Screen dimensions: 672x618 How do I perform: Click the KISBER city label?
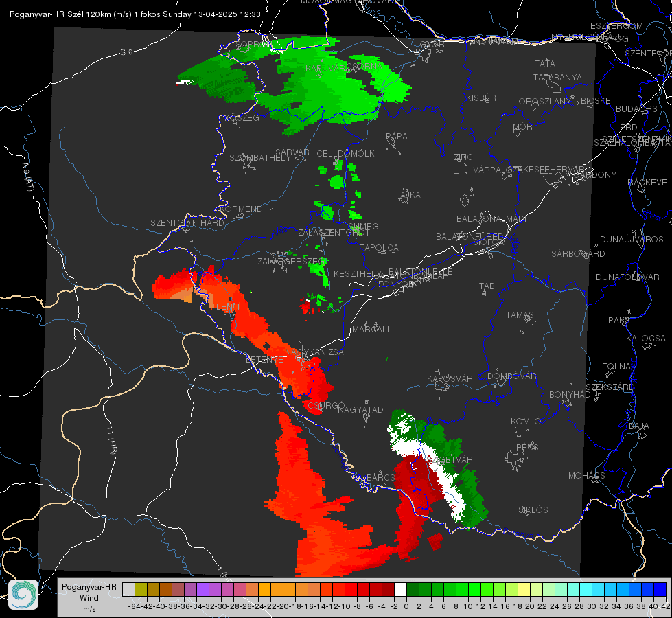coord(481,98)
